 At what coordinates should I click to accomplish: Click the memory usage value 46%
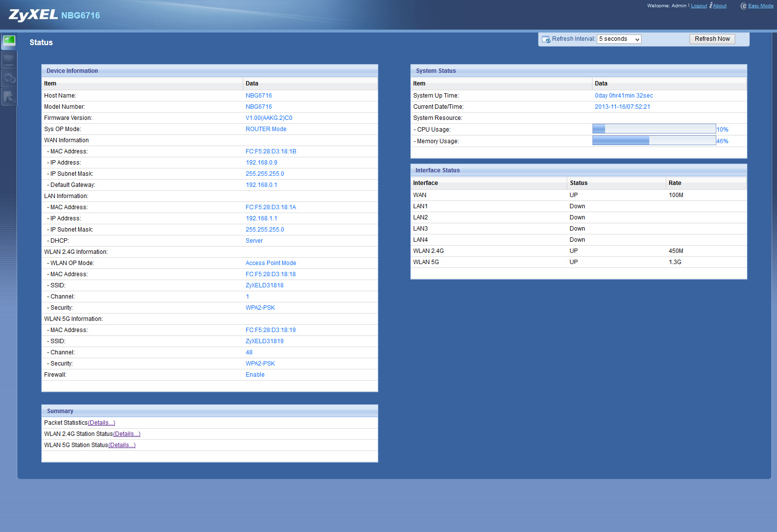click(x=723, y=141)
